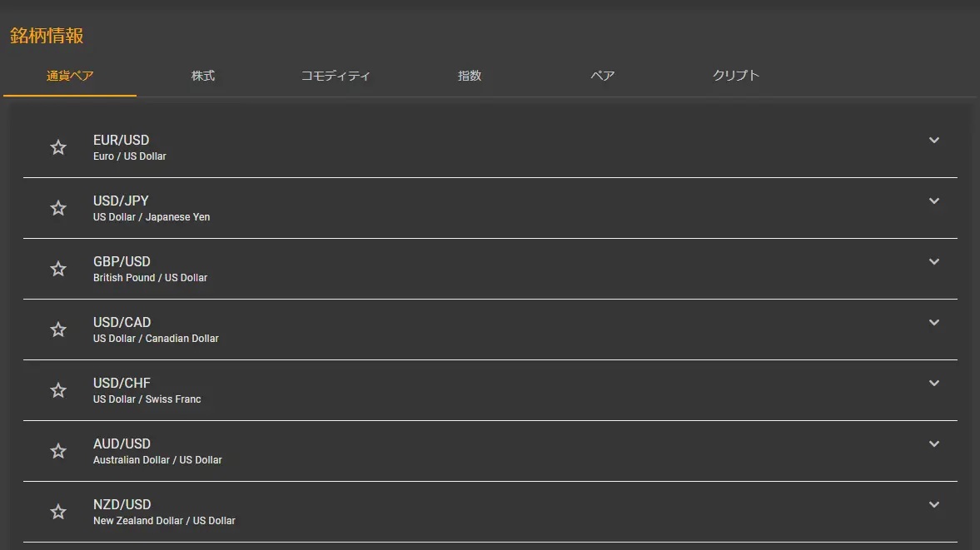Open GBP/USD details with chevron

click(x=933, y=262)
